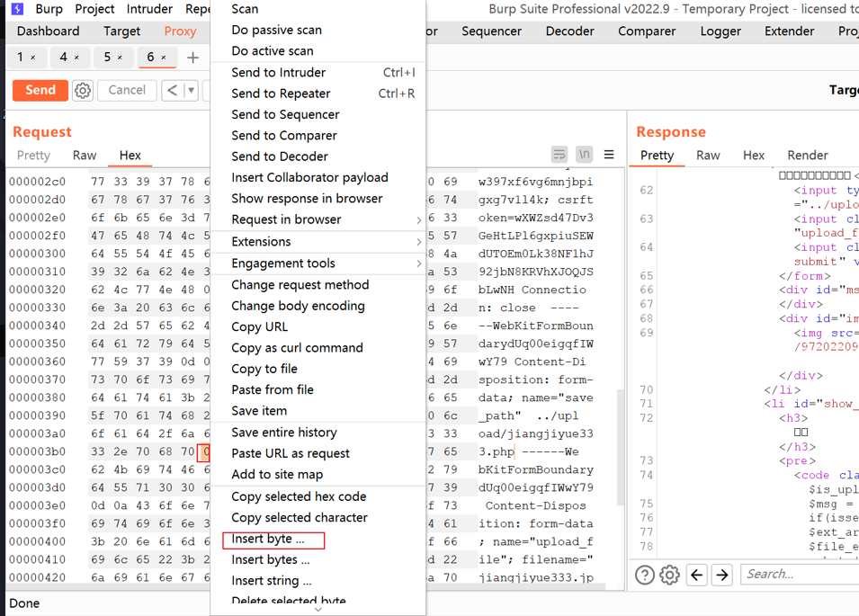Open request history dropdown arrow
Screen dimensions: 859x616
click(x=191, y=90)
